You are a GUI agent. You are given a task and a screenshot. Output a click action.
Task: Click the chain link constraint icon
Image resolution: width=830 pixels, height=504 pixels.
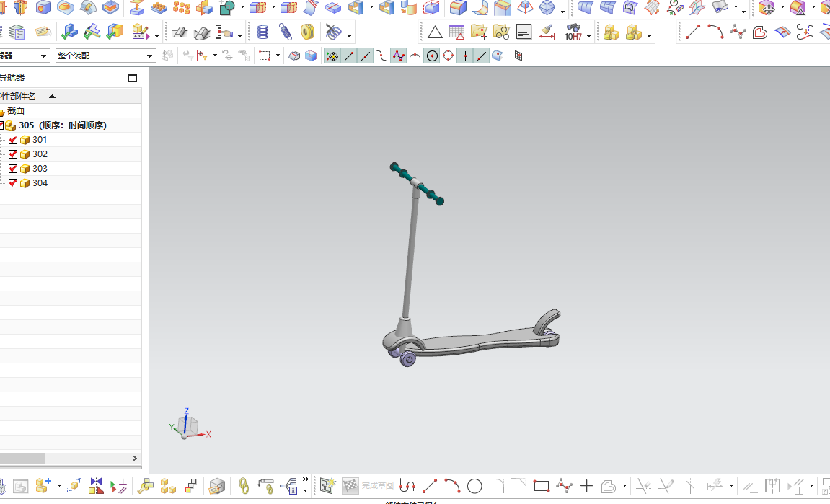point(244,486)
